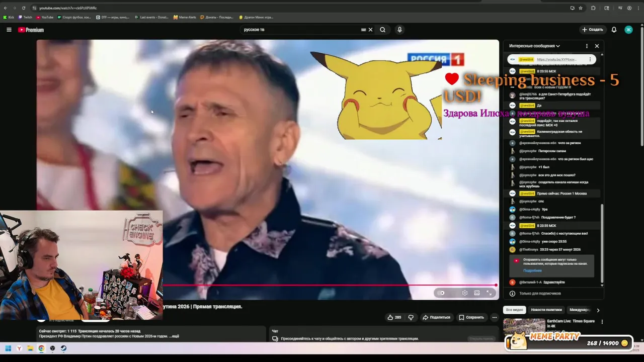Open the EarthCam video's three-dot menu
The image size is (644, 362).
pyautogui.click(x=602, y=322)
